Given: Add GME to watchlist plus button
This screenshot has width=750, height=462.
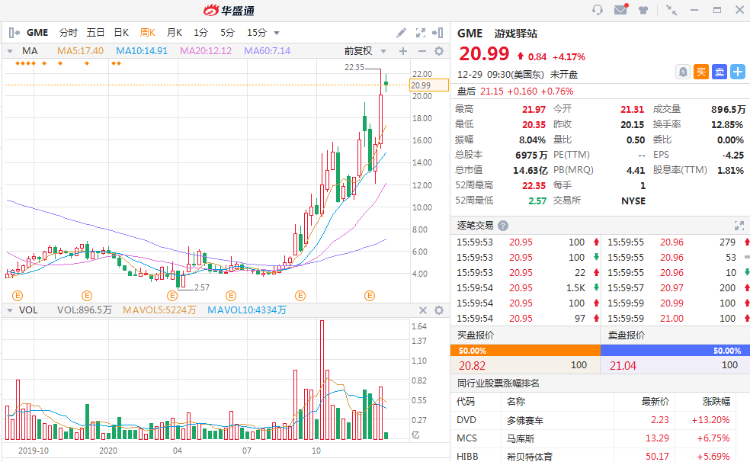Looking at the screenshot, I should tap(738, 72).
